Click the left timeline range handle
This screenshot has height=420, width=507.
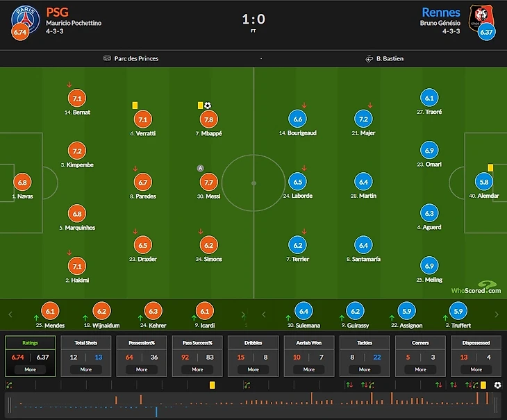(x=10, y=405)
